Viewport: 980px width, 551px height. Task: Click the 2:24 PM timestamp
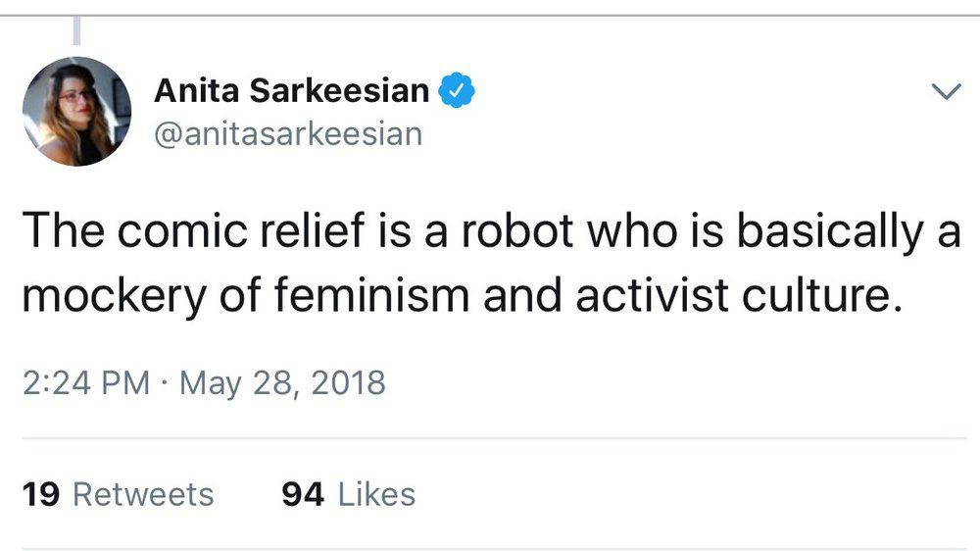click(x=84, y=381)
